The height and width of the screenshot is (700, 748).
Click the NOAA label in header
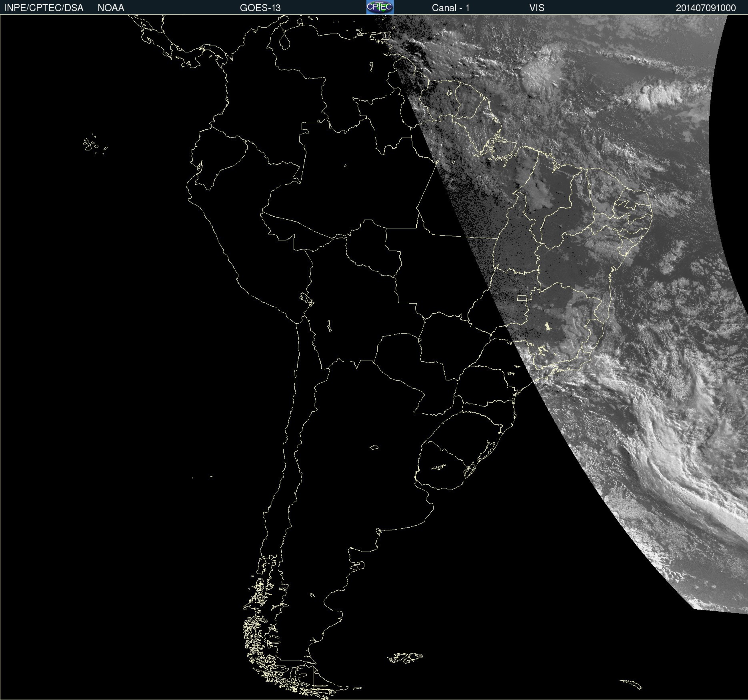111,8
